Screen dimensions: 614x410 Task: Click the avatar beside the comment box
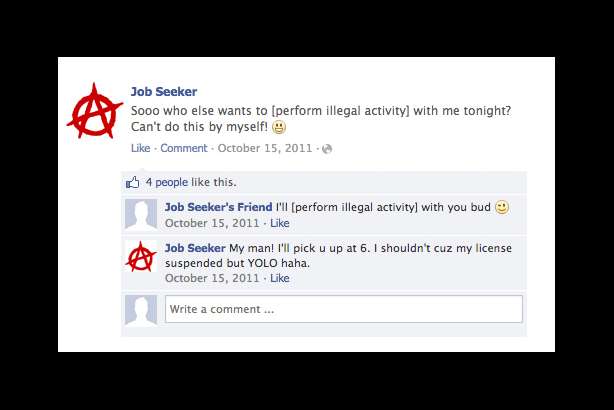coord(141,311)
